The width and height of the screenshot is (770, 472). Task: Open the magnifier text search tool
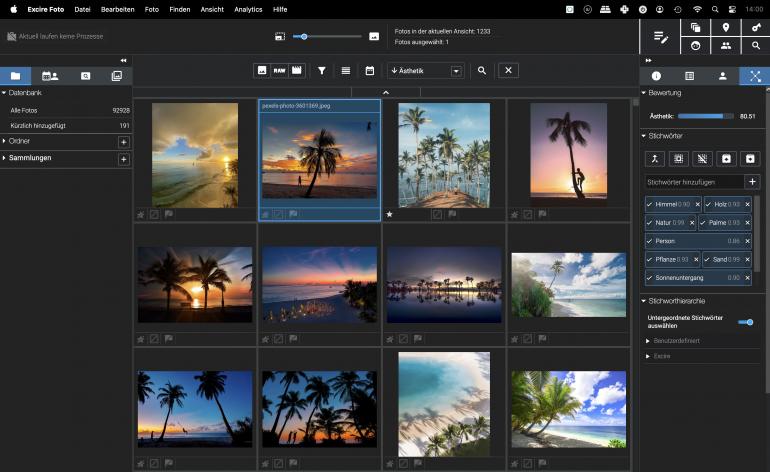pyautogui.click(x=756, y=46)
